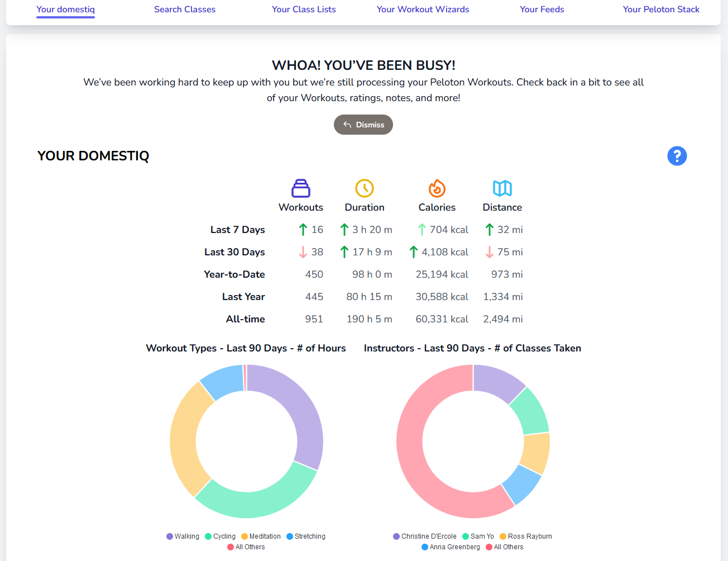This screenshot has height=561, width=728.
Task: Click the 973 mi distance value
Action: point(507,274)
